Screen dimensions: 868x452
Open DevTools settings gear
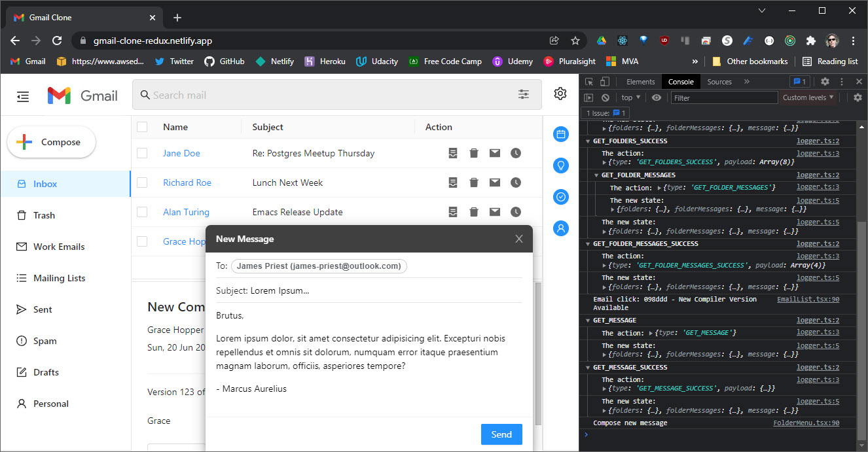point(825,82)
